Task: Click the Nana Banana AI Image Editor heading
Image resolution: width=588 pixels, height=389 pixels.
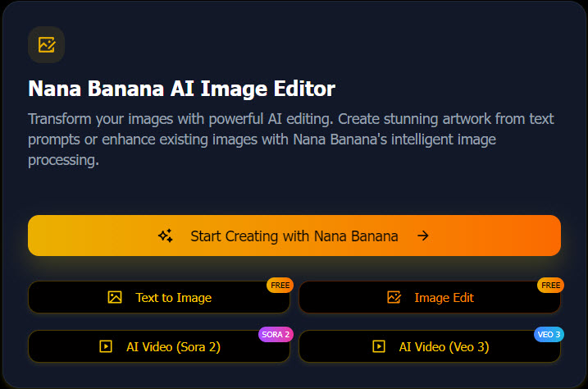Action: click(182, 89)
